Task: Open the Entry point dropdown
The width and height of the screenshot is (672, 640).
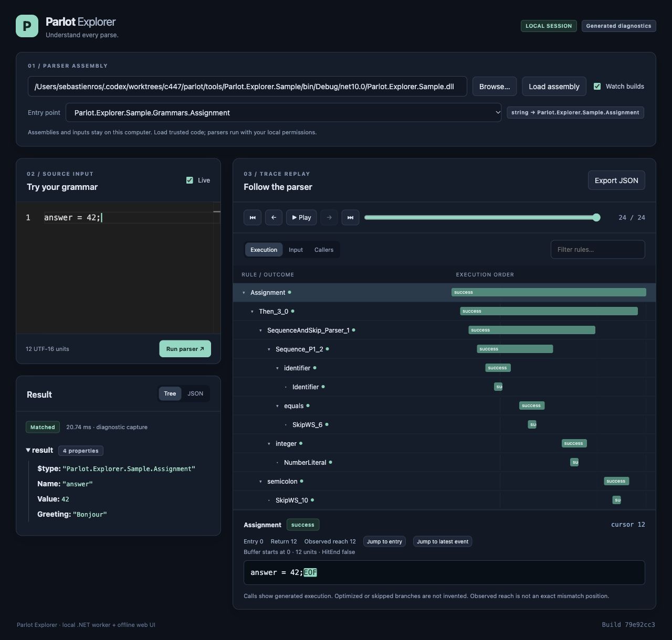Action: [x=283, y=113]
